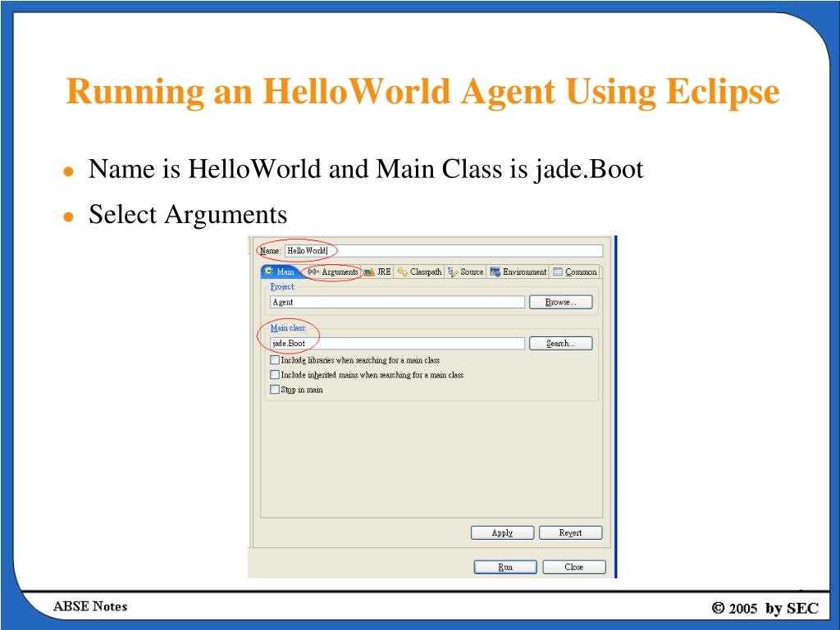Switch to the Arguments tab
The image size is (840, 630).
(x=333, y=272)
